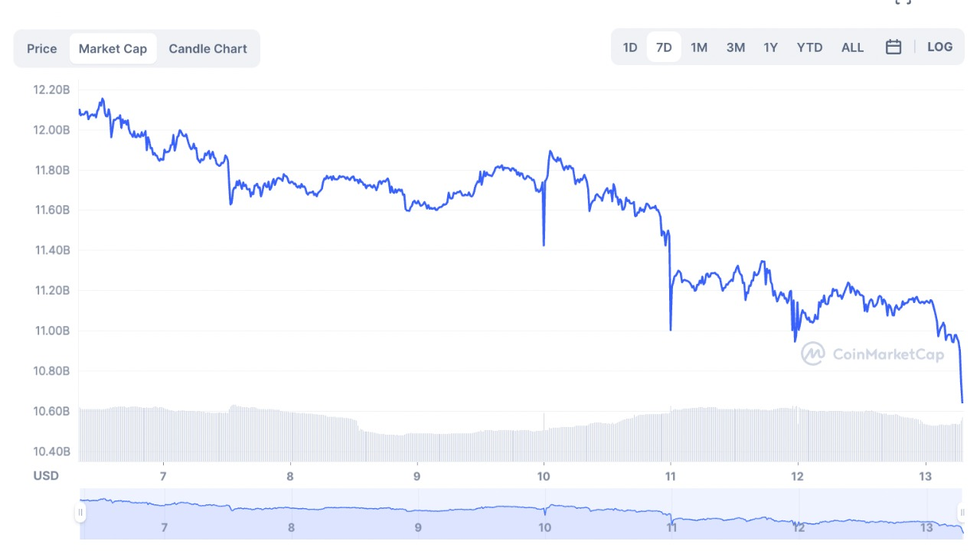Display ALL historical data range
Viewport: 980px width, 551px height.
click(852, 47)
